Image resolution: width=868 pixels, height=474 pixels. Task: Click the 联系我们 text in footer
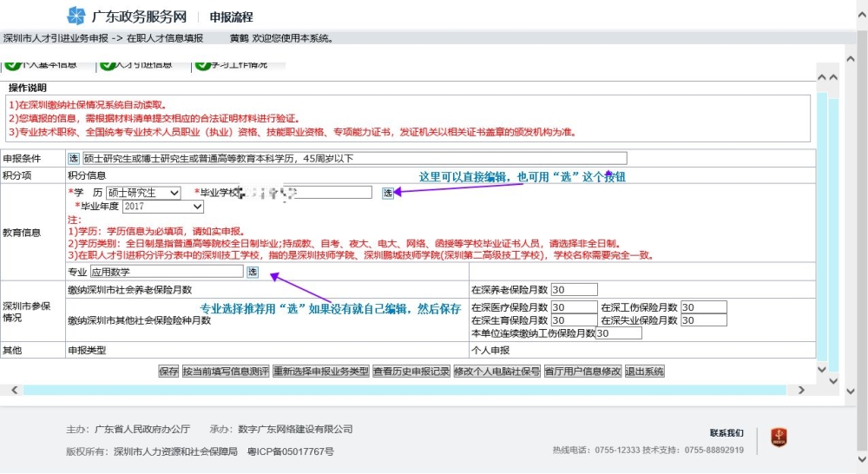727,433
